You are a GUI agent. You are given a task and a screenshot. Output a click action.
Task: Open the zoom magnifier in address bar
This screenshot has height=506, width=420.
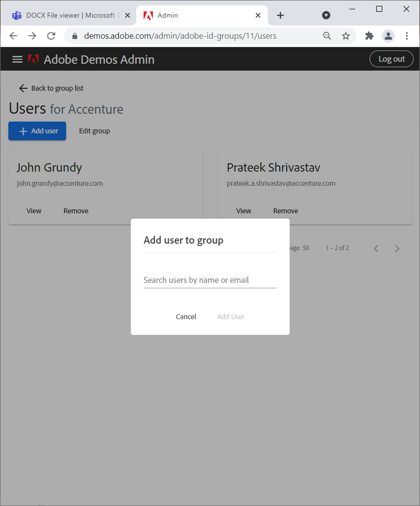point(327,36)
